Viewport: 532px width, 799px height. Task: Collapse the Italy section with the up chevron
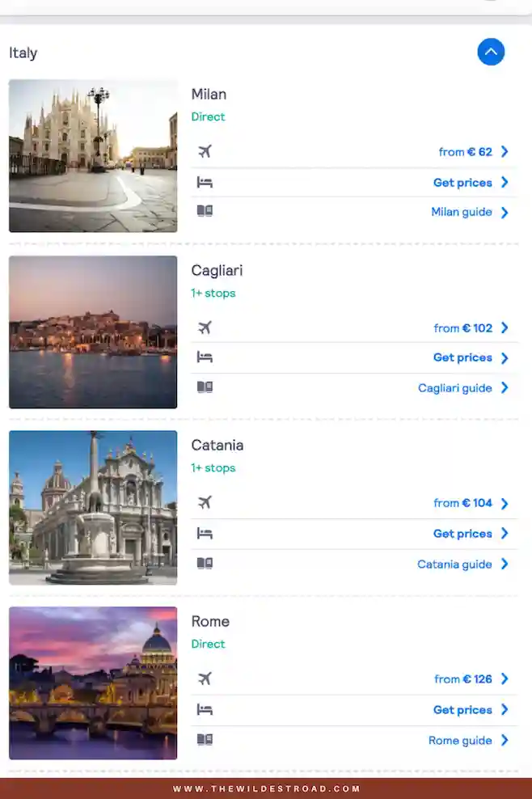tap(491, 52)
